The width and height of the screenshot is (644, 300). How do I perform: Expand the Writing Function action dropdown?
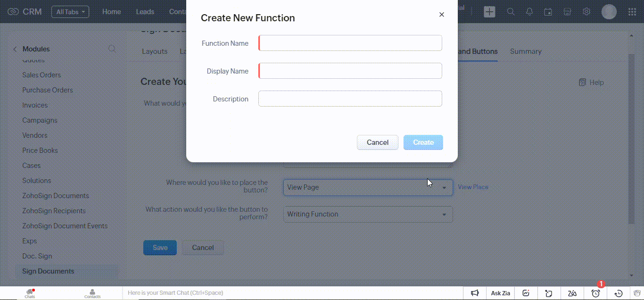[368, 214]
